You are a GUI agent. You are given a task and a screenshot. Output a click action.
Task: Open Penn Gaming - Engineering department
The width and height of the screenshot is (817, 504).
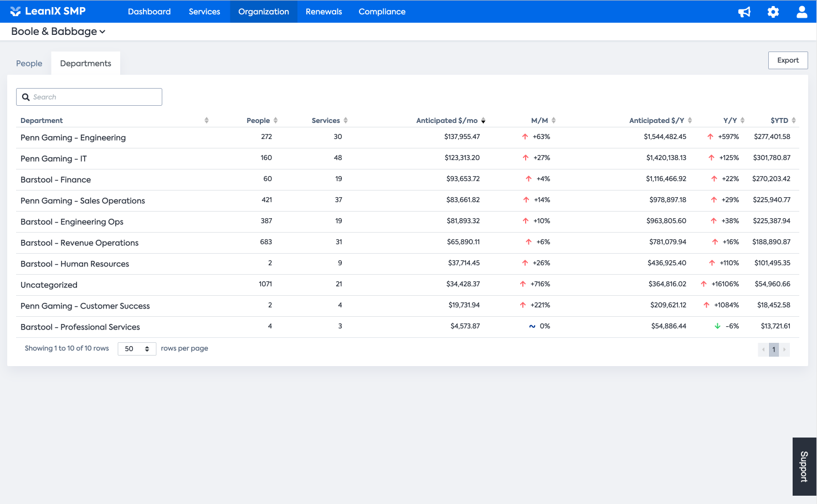pos(73,137)
